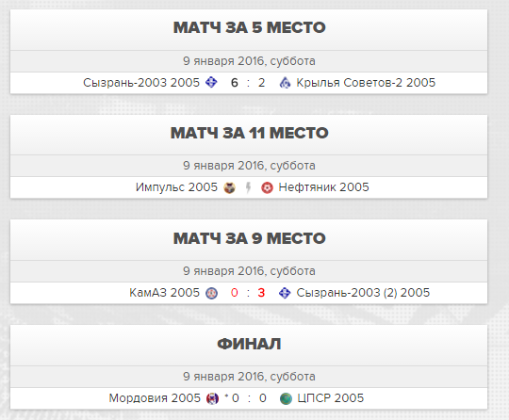Open the final match 0 : 0 score

pyautogui.click(x=246, y=398)
